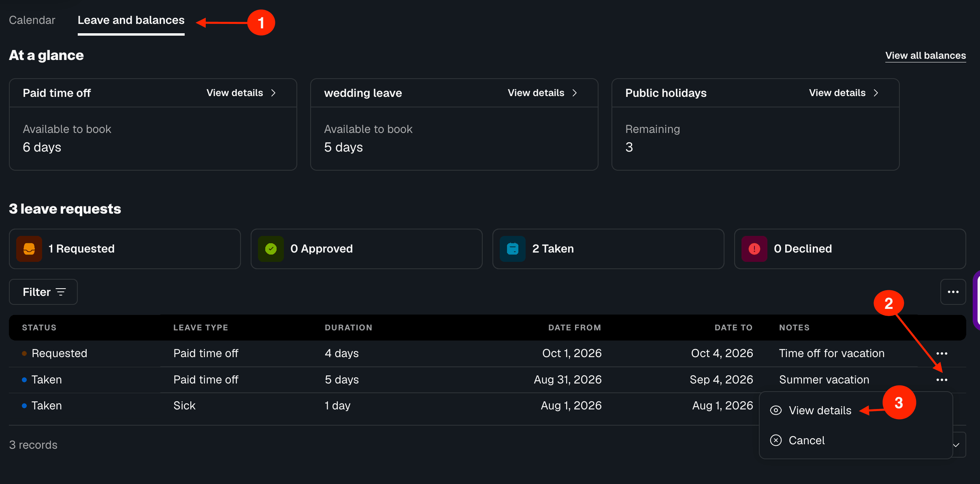Open actions menu for Time off for vacation row

click(x=942, y=353)
